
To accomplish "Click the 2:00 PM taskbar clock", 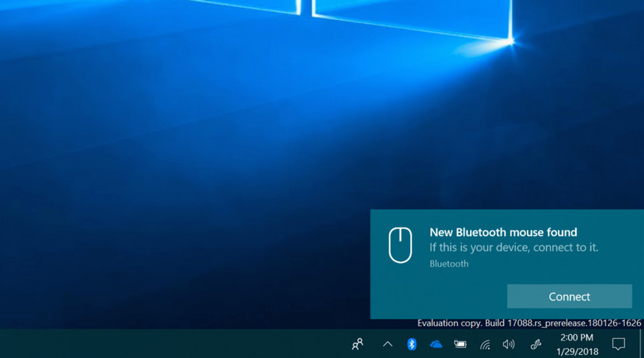I will [577, 337].
